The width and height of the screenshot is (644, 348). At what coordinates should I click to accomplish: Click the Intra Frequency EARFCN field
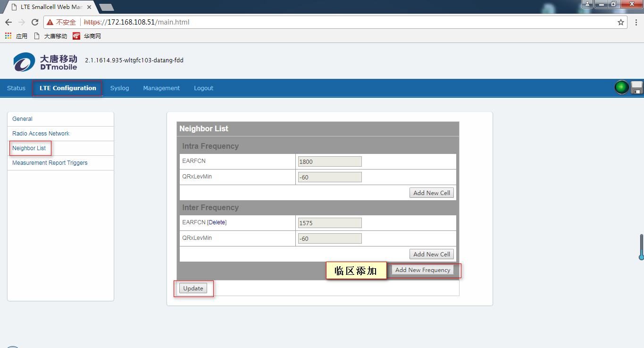[329, 161]
